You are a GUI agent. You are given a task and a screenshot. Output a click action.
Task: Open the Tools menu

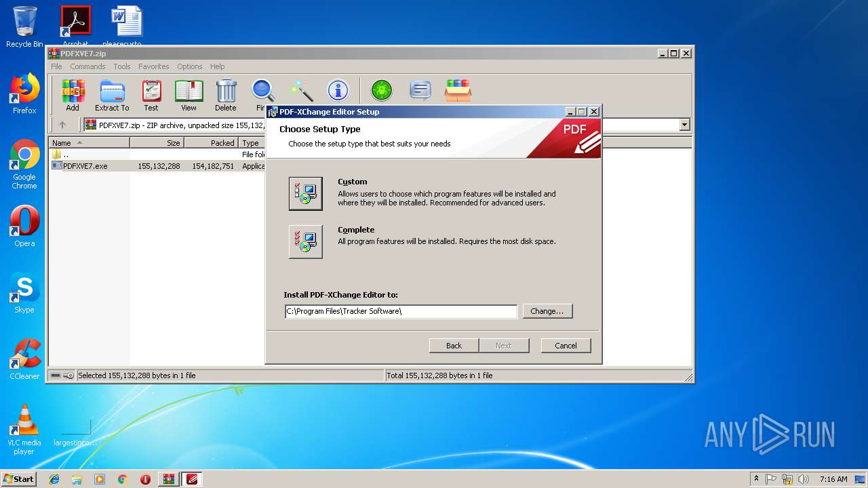(x=122, y=66)
